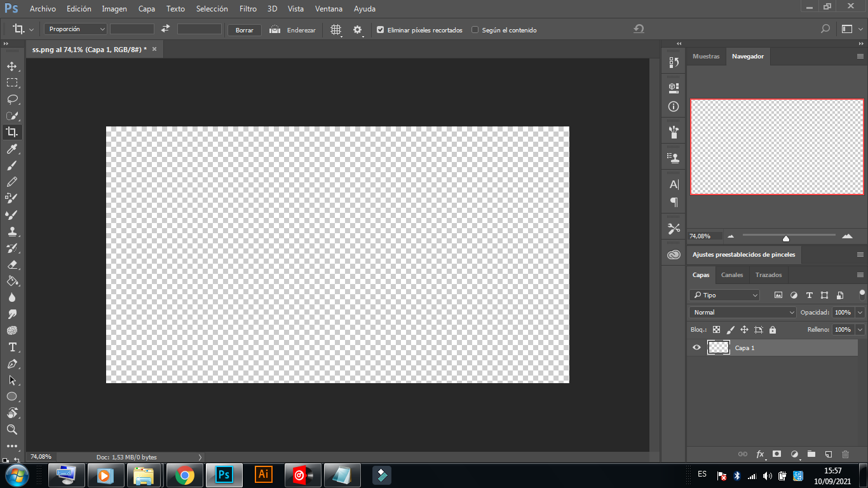Click the Straighten (Enderezar) icon
The width and height of the screenshot is (868, 488).
(x=275, y=29)
